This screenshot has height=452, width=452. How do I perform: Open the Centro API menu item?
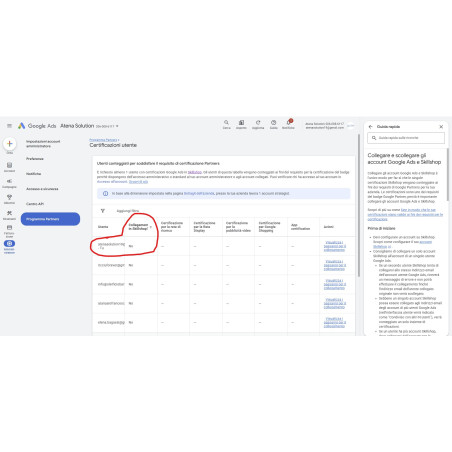point(35,204)
